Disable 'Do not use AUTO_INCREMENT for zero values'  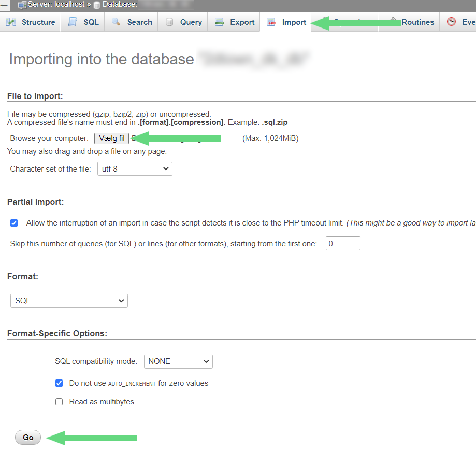(59, 383)
